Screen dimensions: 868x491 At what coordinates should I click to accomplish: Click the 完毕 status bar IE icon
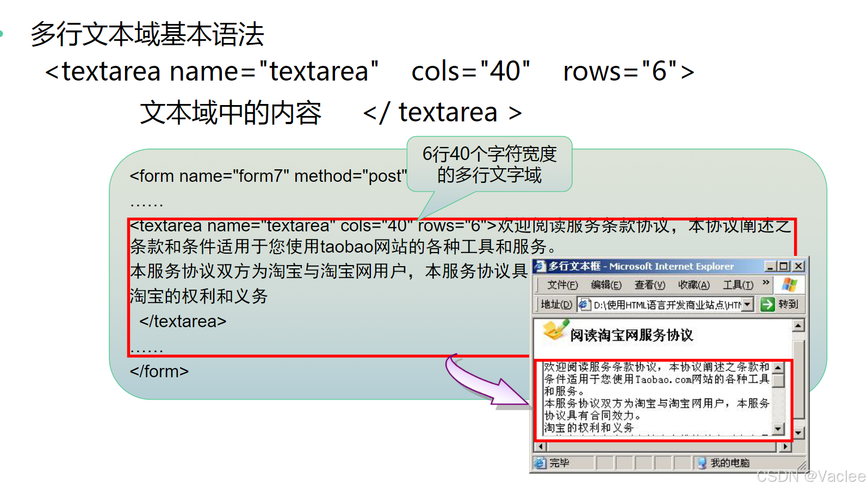[x=540, y=463]
